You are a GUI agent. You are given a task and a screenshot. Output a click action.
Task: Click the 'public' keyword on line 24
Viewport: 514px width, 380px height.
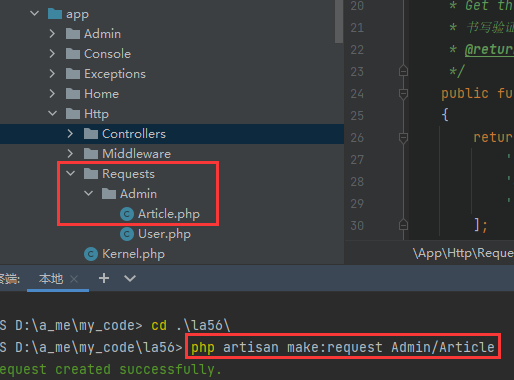click(465, 94)
